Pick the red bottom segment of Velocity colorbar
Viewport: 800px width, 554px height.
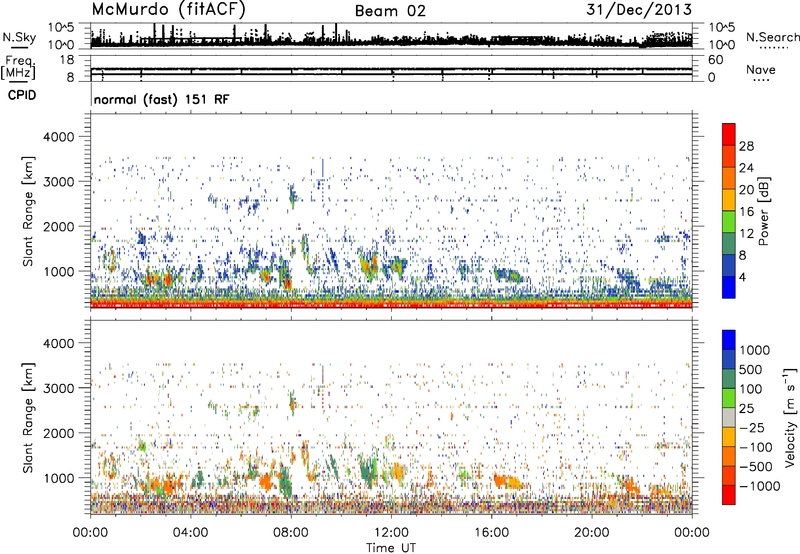click(729, 495)
